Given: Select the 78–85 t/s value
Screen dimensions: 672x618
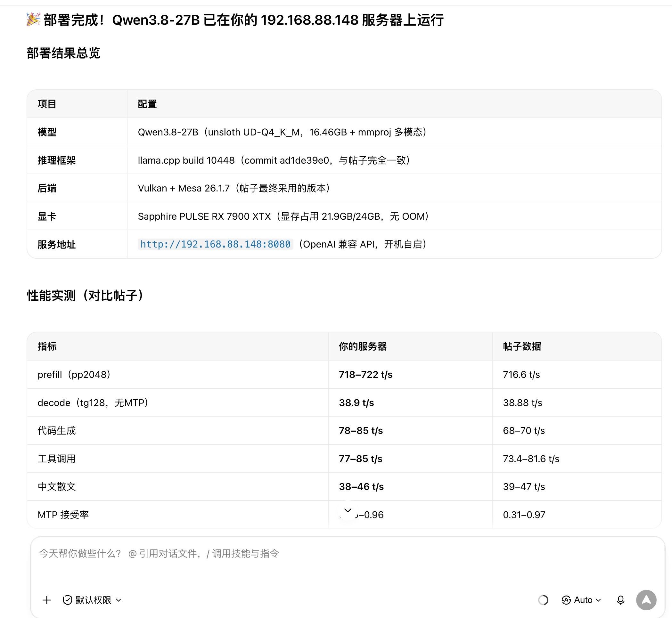Looking at the screenshot, I should tap(361, 430).
